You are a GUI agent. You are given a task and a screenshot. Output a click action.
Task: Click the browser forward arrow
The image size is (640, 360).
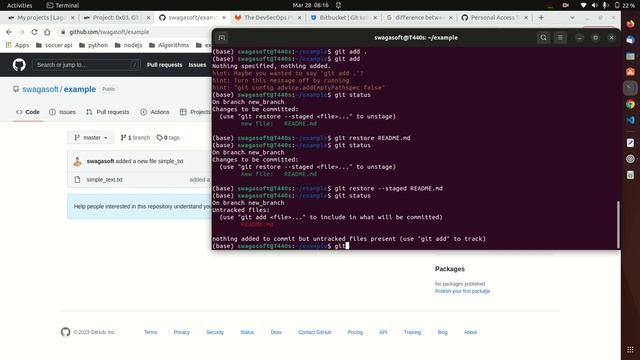[22, 32]
